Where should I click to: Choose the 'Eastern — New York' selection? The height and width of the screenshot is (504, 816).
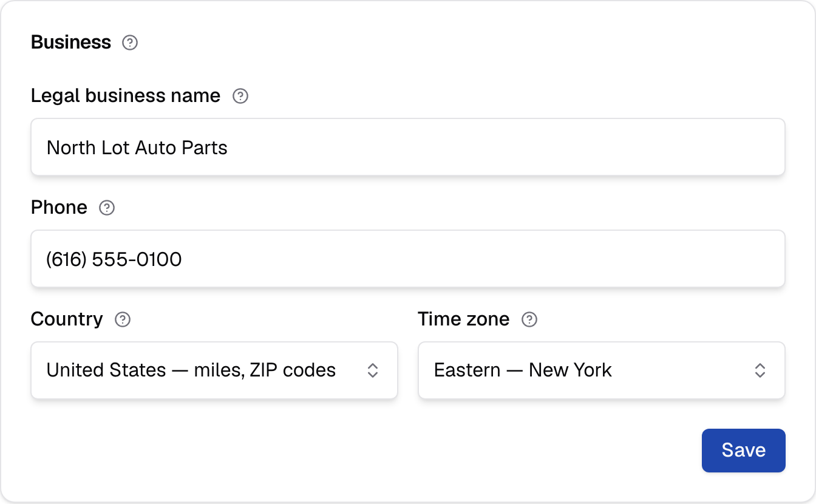523,370
